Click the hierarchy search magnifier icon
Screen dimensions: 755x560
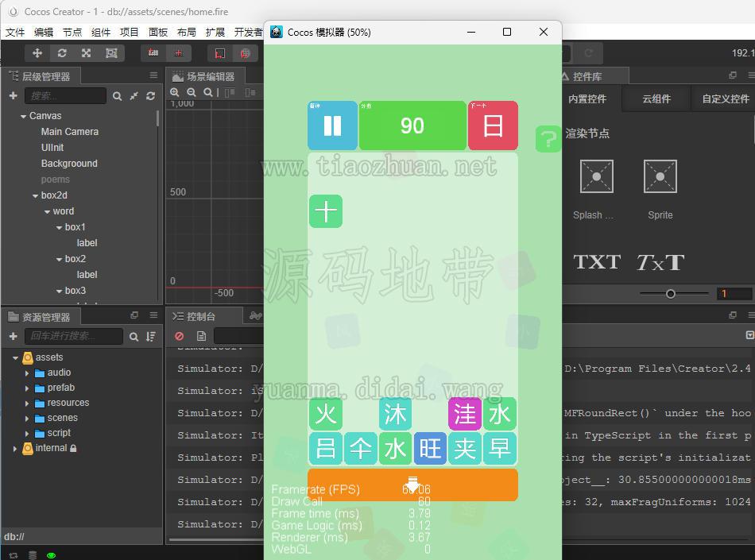(117, 96)
